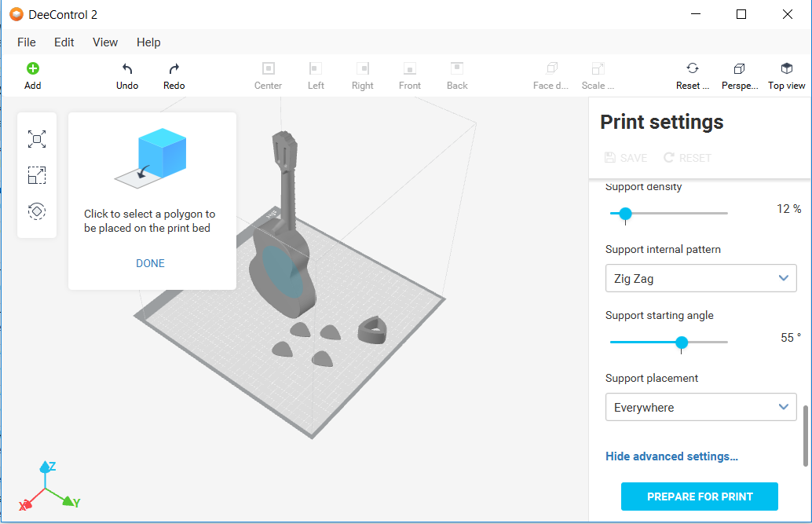The height and width of the screenshot is (524, 812).
Task: Open the Help menu
Action: coord(148,42)
